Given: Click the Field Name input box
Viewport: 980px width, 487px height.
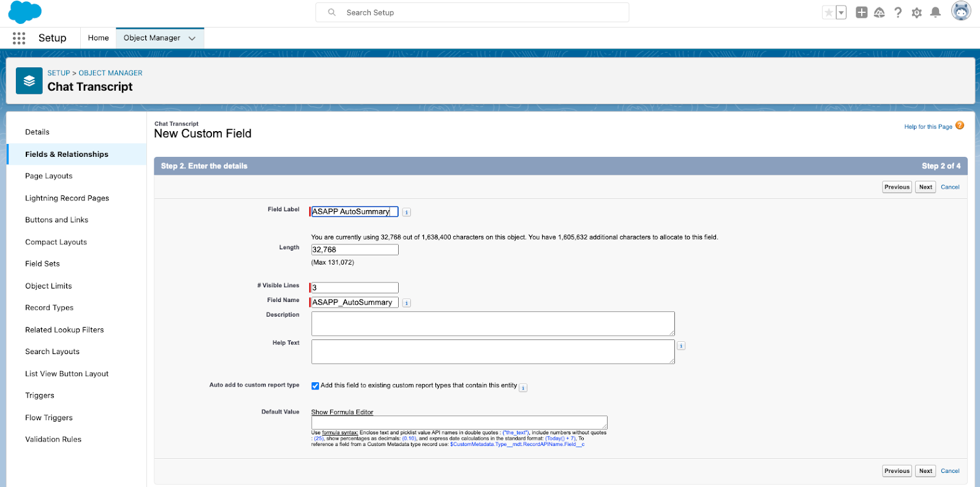Looking at the screenshot, I should click(x=355, y=303).
